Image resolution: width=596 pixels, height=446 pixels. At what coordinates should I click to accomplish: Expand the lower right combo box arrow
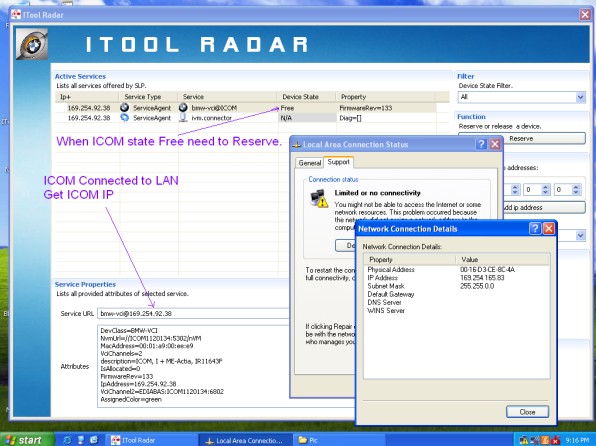pyautogui.click(x=580, y=236)
